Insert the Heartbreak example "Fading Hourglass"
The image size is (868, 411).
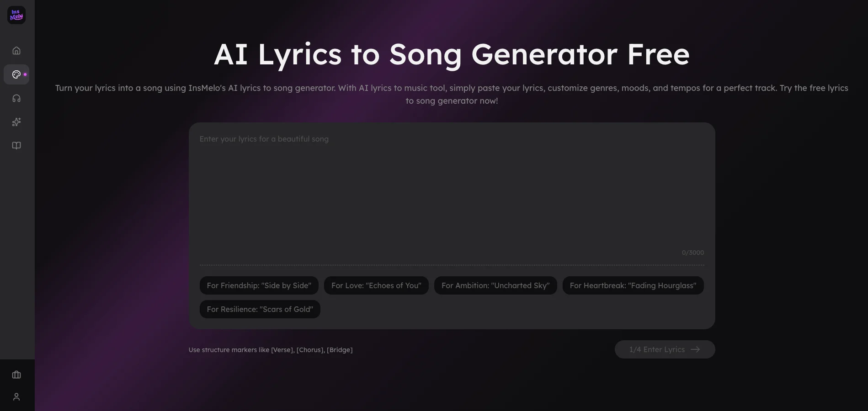coord(633,285)
